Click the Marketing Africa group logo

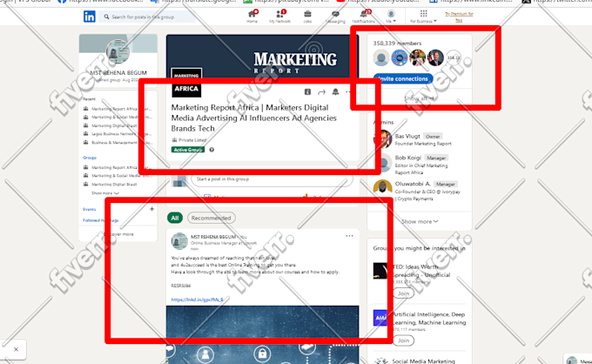[x=186, y=83]
